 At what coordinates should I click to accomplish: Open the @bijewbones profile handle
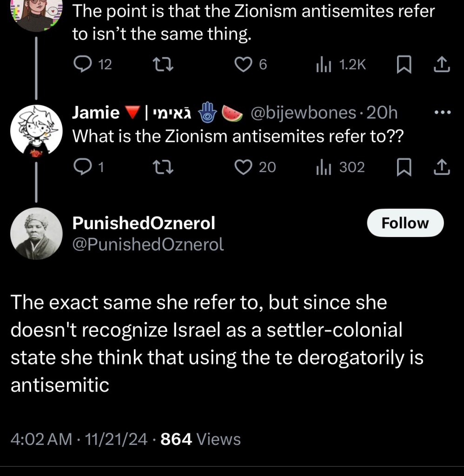click(x=302, y=113)
